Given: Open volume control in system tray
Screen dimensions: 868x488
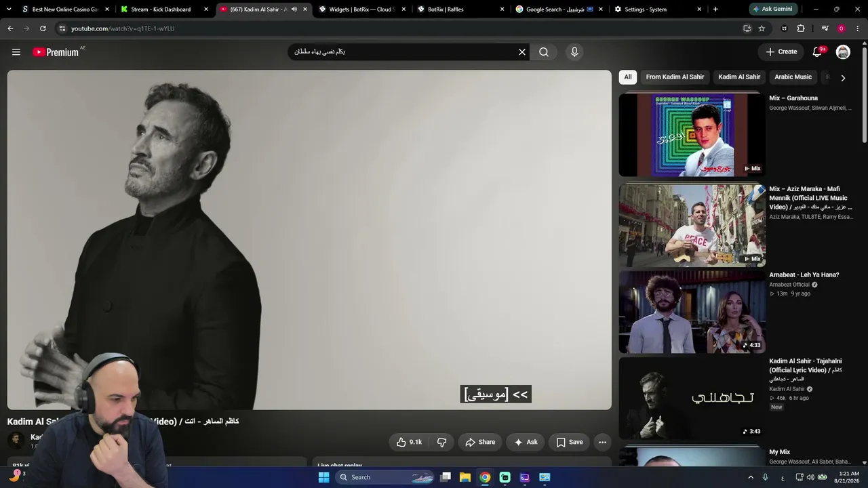Looking at the screenshot, I should [810, 477].
